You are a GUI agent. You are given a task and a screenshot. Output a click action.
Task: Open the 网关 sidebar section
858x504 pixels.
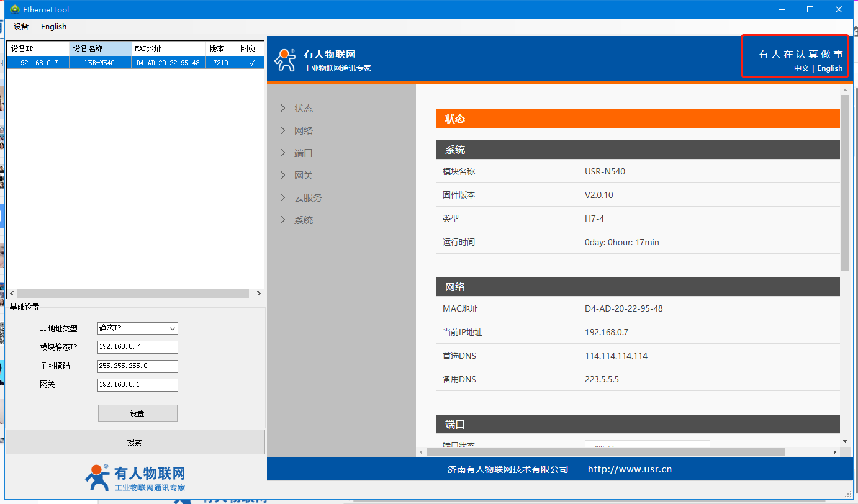pyautogui.click(x=303, y=176)
